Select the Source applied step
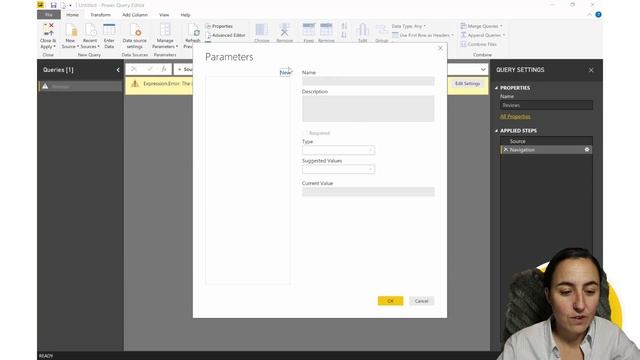Screen dimensions: 640x360 (547, 141)
